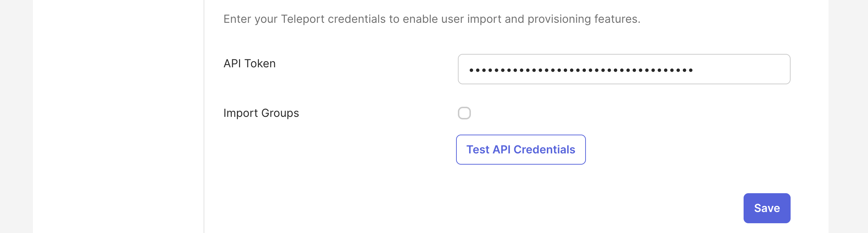Click the Import Groups label

click(261, 113)
